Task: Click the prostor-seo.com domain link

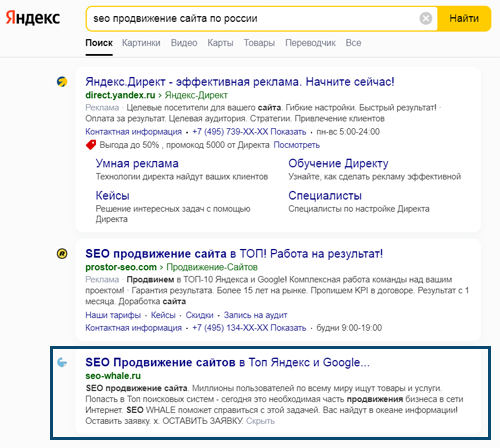Action: (121, 267)
